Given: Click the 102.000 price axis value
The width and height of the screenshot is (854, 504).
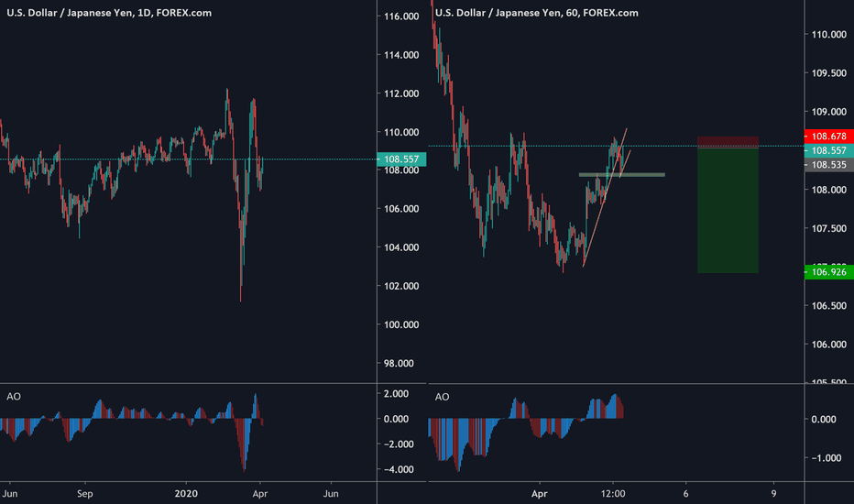Looking at the screenshot, I should [401, 286].
